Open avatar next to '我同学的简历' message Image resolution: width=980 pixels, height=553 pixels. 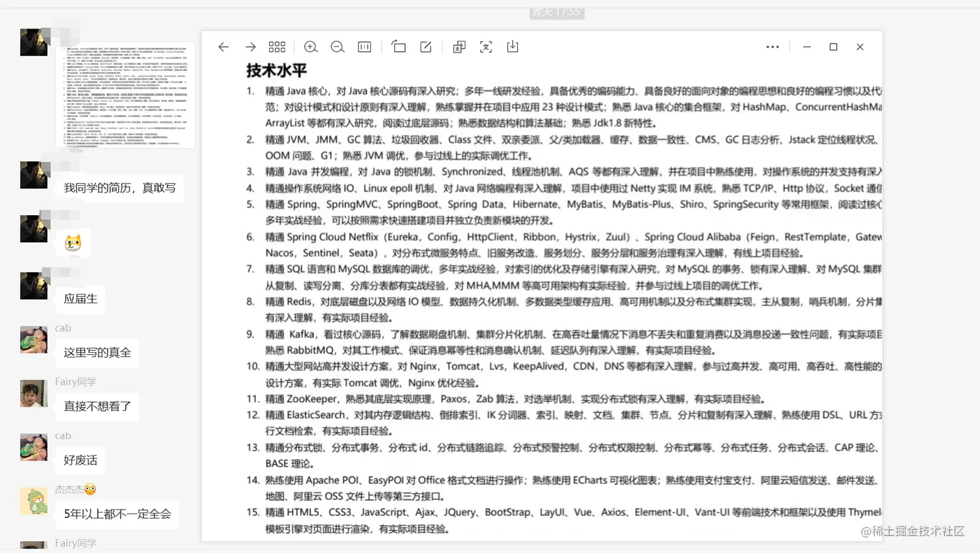point(34,175)
